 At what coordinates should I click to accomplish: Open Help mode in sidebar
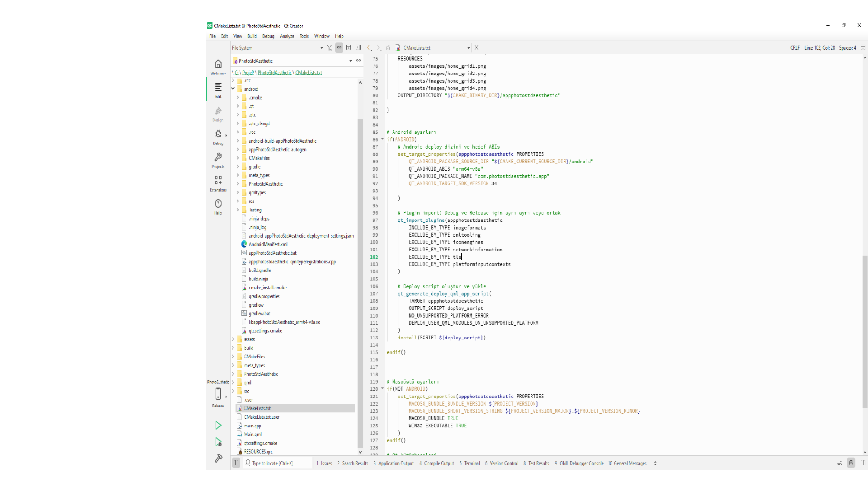218,206
